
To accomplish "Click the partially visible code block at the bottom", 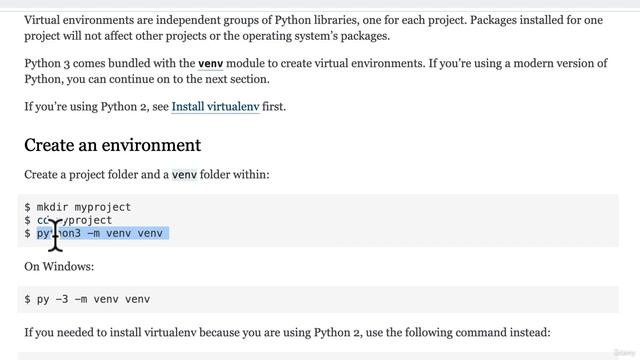I will click(318, 356).
